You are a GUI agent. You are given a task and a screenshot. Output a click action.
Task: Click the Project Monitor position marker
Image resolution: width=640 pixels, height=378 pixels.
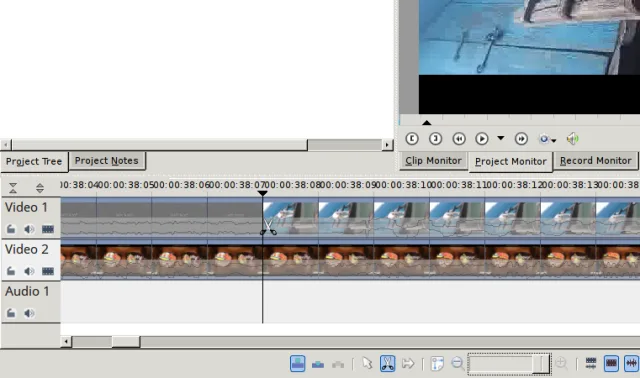tap(427, 122)
